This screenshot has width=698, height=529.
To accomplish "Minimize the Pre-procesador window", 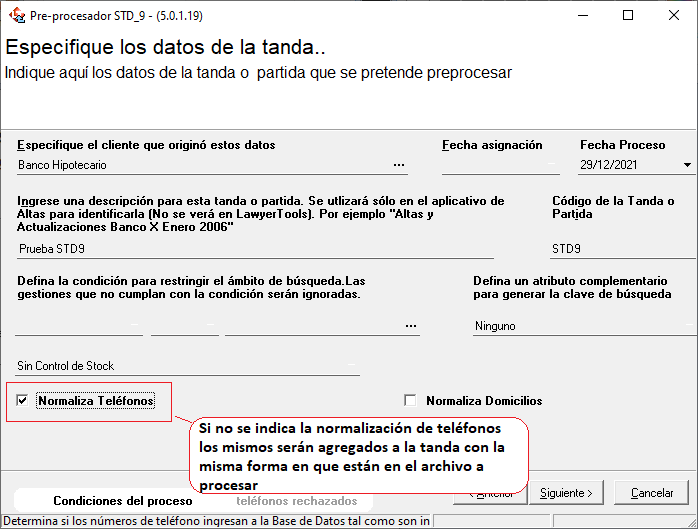I will [x=582, y=15].
